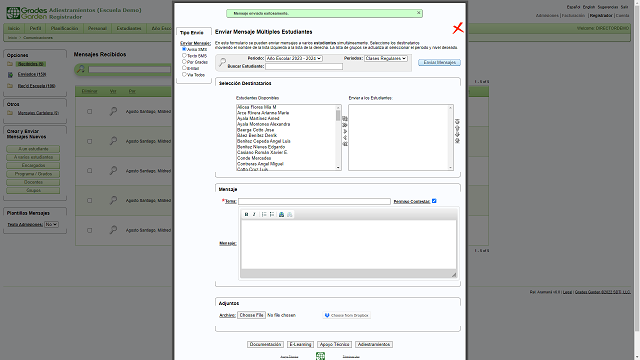Click the move-to-bottom arrow beside recipients list
Screen dimensions: 640x360
click(457, 140)
